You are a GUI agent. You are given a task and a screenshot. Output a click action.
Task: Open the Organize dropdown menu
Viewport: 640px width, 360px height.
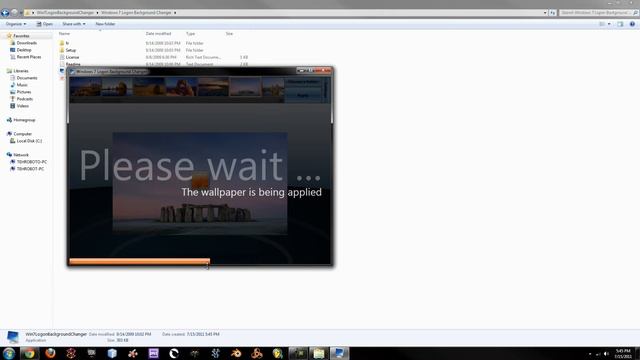[x=16, y=24]
